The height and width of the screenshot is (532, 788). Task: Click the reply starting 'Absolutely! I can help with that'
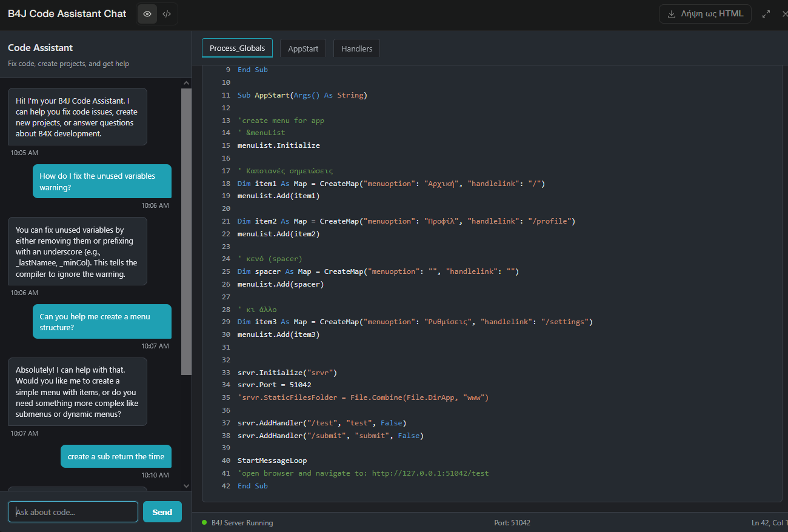click(x=78, y=392)
